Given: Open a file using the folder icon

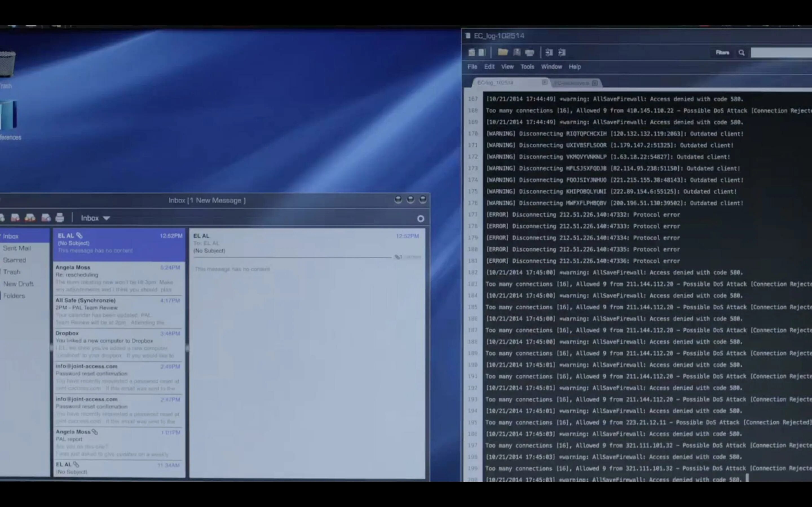Looking at the screenshot, I should point(502,53).
